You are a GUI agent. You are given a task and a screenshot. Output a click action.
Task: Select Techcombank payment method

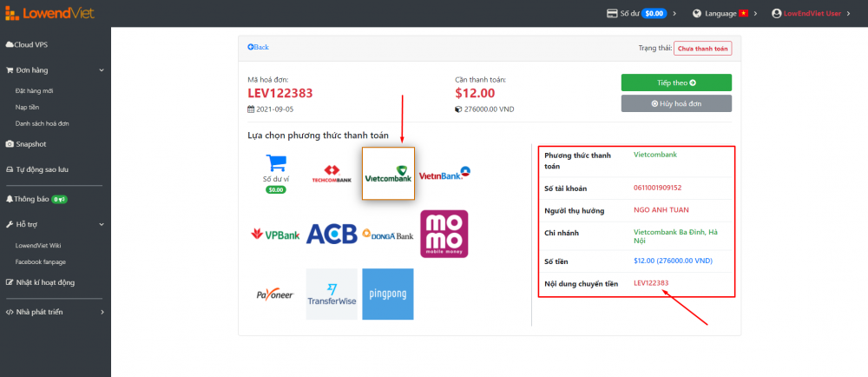click(x=332, y=173)
